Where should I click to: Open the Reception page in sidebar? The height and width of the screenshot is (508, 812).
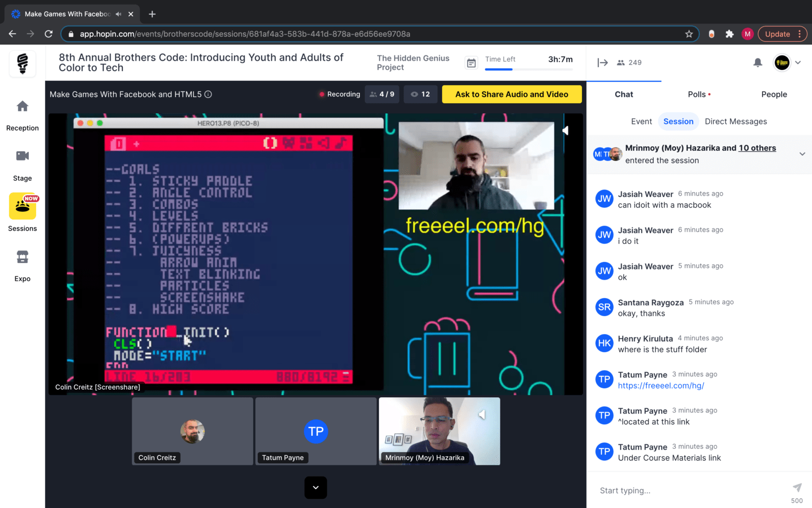(x=22, y=107)
